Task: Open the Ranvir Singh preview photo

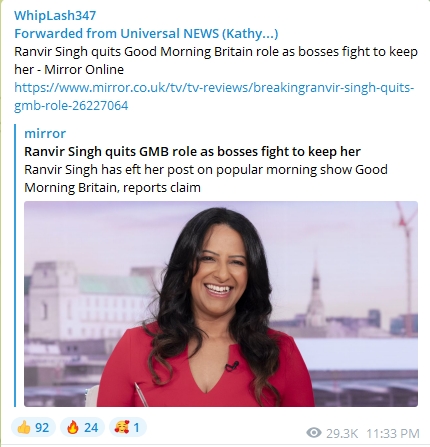Action: click(221, 304)
